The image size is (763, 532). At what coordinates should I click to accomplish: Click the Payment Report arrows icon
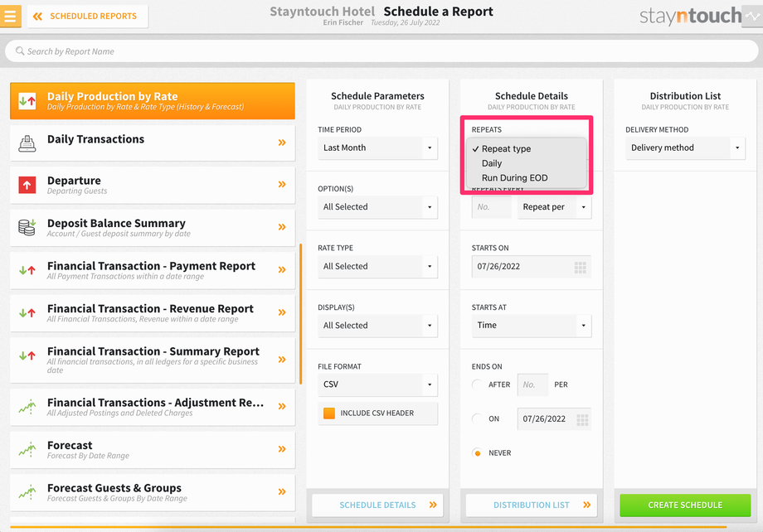coord(27,270)
